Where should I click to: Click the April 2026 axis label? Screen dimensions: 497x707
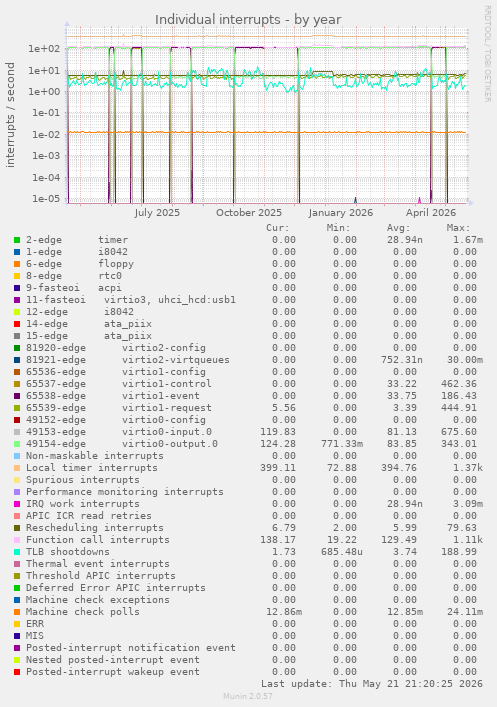(431, 213)
